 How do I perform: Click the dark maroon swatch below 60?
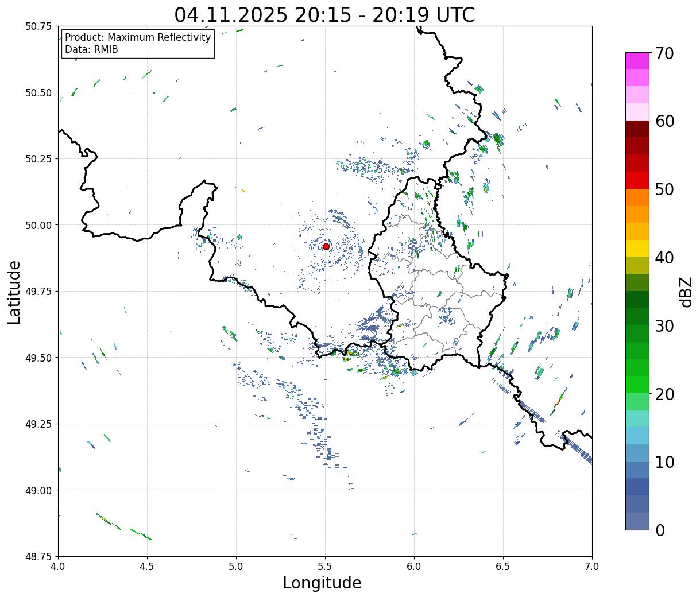coord(637,129)
